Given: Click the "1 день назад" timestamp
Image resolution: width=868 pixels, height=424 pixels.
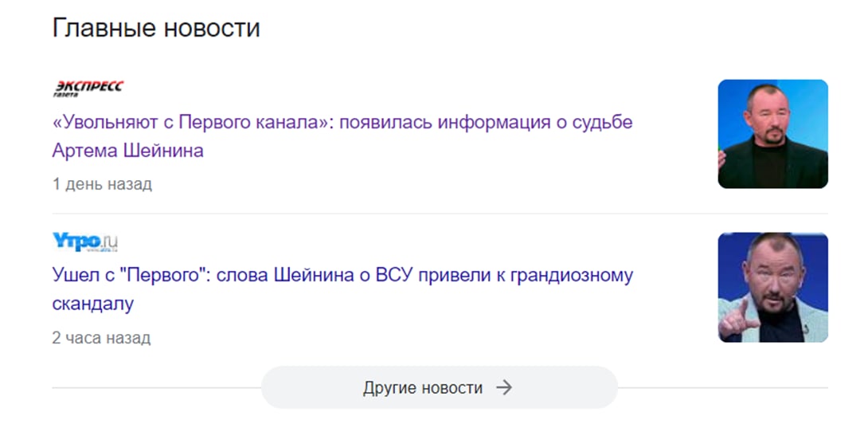Looking at the screenshot, I should click(102, 184).
